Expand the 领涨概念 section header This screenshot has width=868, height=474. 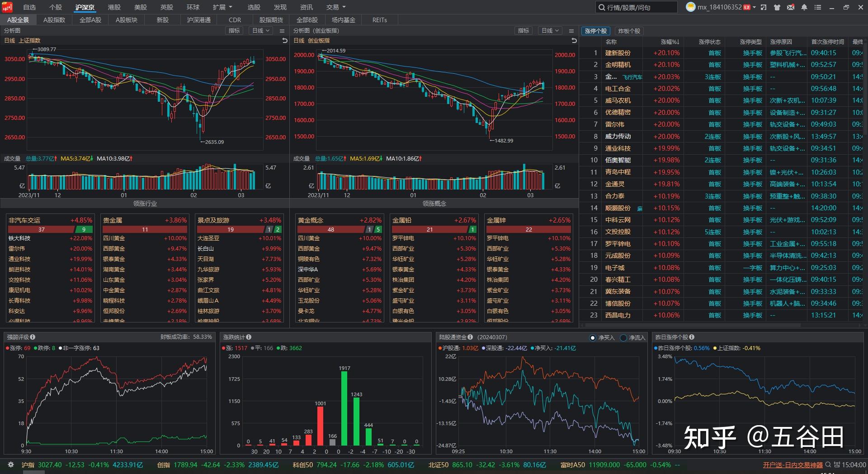point(434,204)
